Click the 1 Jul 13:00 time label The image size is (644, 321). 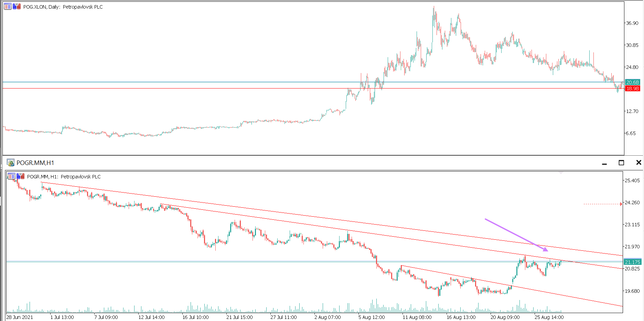point(62,317)
